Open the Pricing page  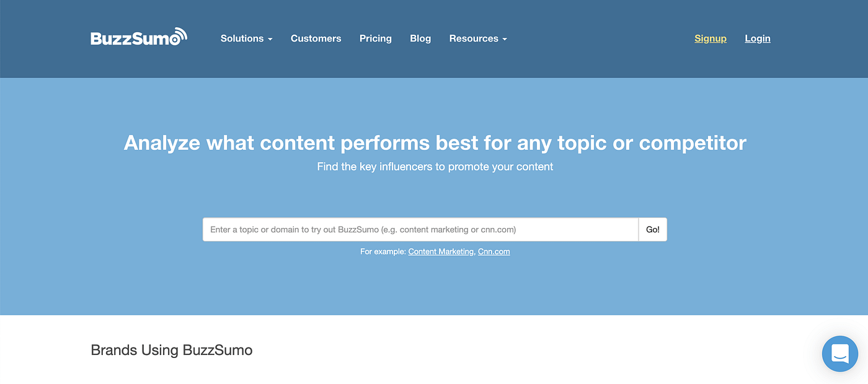coord(376,38)
